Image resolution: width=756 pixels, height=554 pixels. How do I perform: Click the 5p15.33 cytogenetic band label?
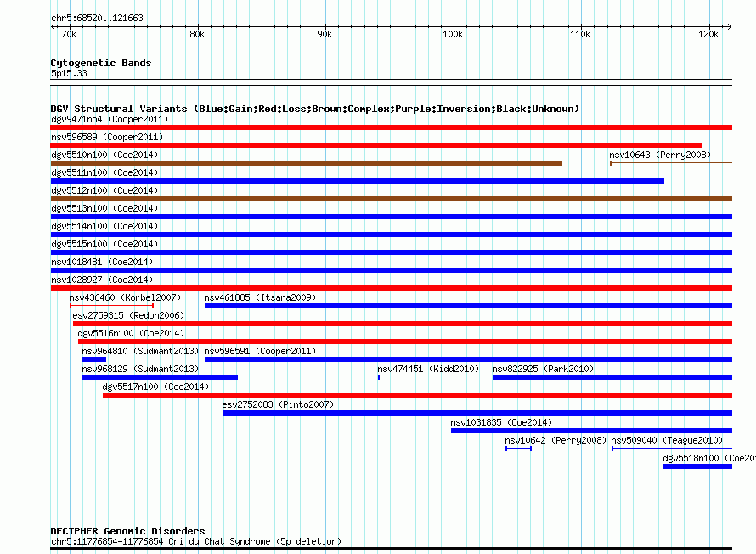point(69,73)
